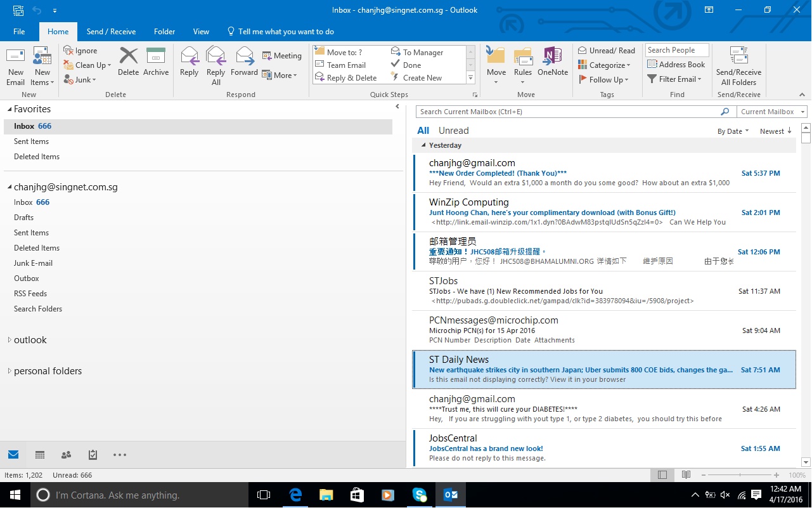Image resolution: width=812 pixels, height=510 pixels.
Task: Expand the More respond options
Action: (280, 75)
